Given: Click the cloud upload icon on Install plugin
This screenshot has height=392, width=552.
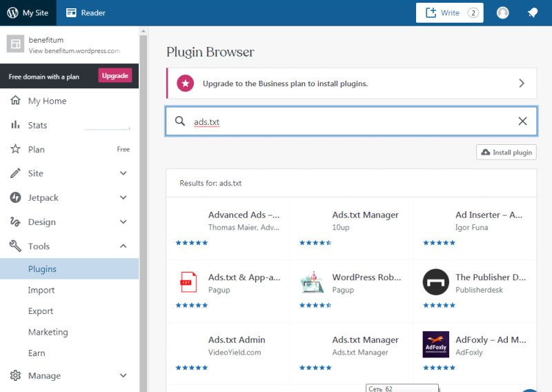Looking at the screenshot, I should pos(486,152).
